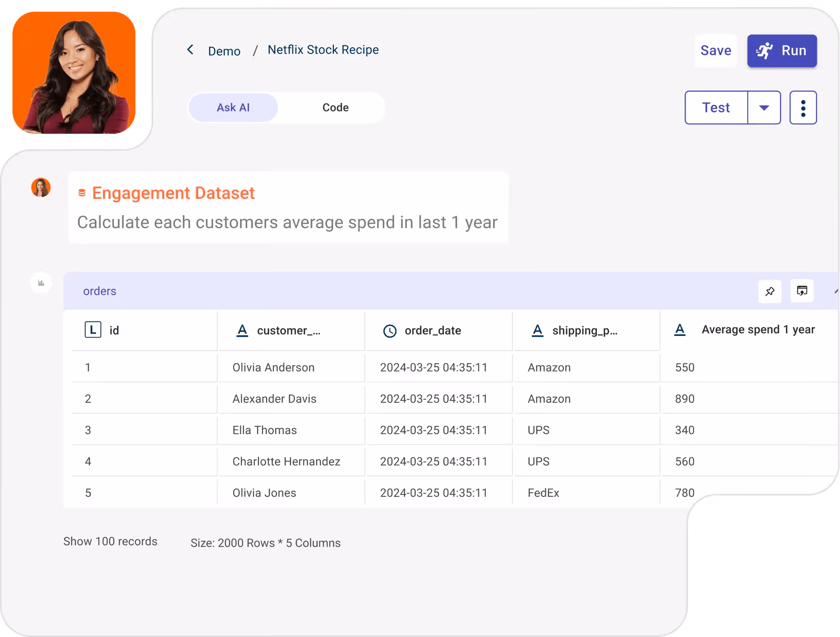Click the large profile photo thumbnail

(74, 72)
